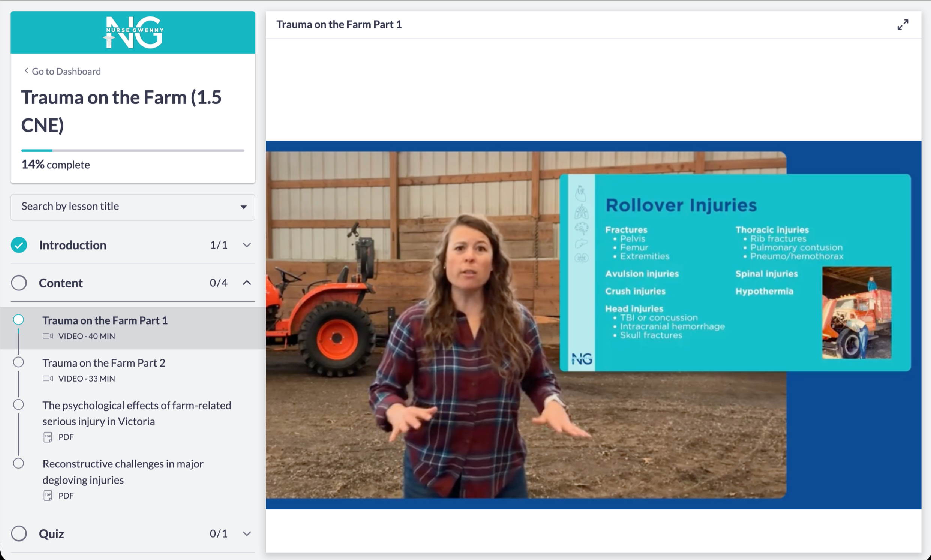Click the Nurse Gwenny NG logo
Screen dimensions: 931x560
(x=133, y=33)
